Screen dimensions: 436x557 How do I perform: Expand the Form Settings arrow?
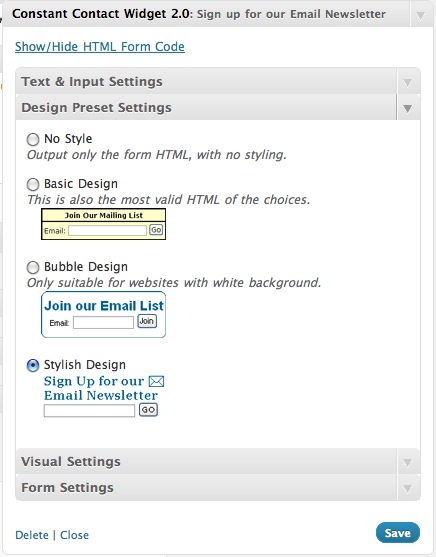(408, 489)
